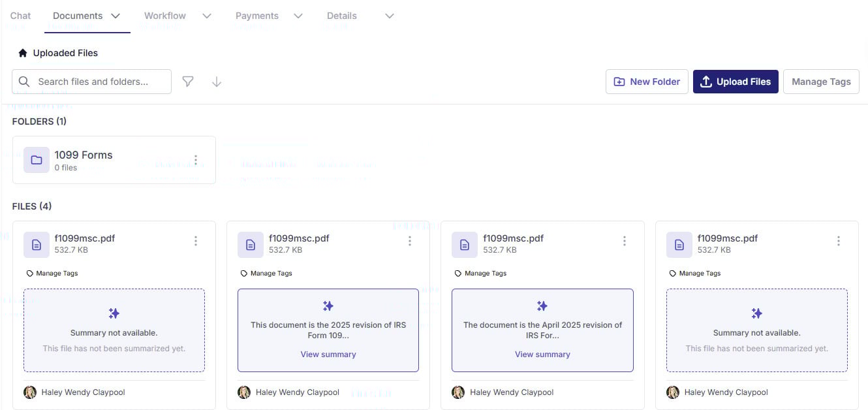Click the Manage Tags button in toolbar
The image size is (868, 410).
pyautogui.click(x=821, y=82)
